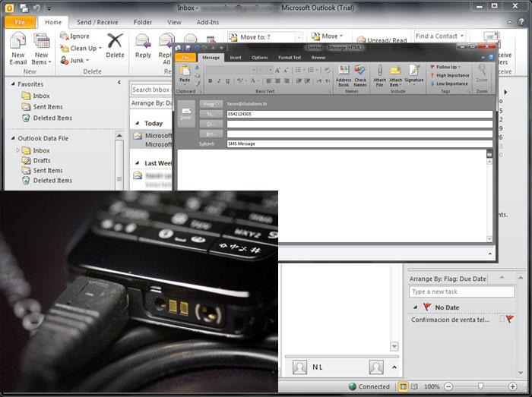The width and height of the screenshot is (532, 397).
Task: Apply Bold in message Basic Text group
Action: click(x=210, y=80)
